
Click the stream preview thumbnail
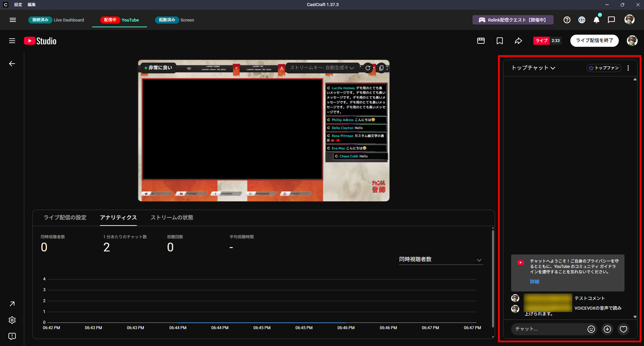pos(264,131)
